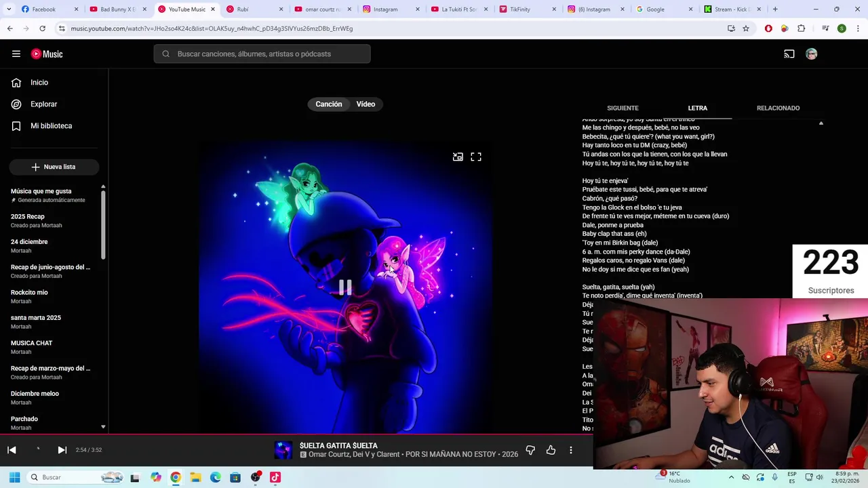
Task: Enter fullscreen on the player
Action: (x=476, y=157)
